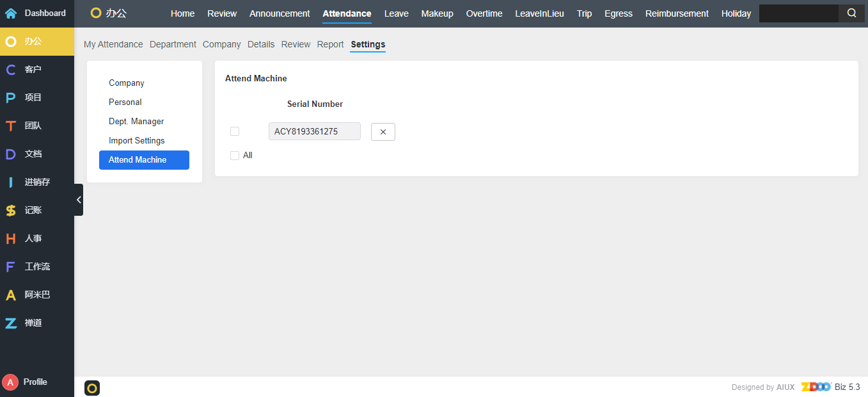Switch to the Leave menu item

click(x=396, y=13)
